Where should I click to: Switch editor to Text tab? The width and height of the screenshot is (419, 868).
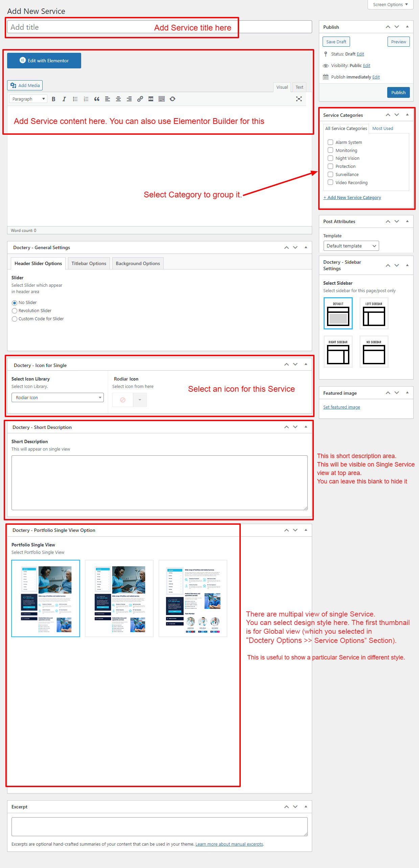point(299,87)
